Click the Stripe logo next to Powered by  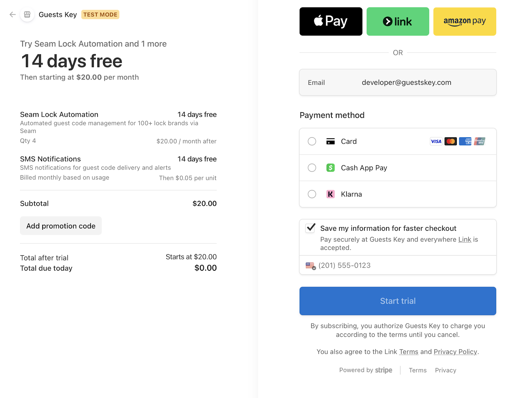tap(383, 370)
